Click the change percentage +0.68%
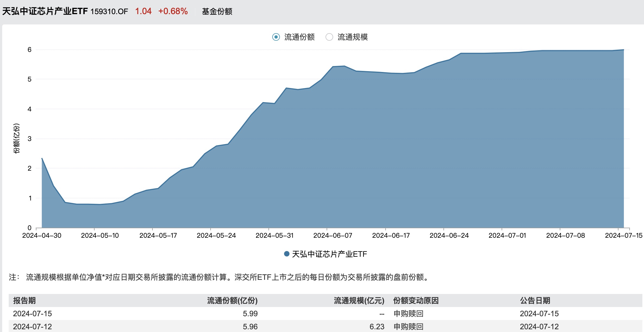Screen dimensions: 644x332 click(x=173, y=11)
